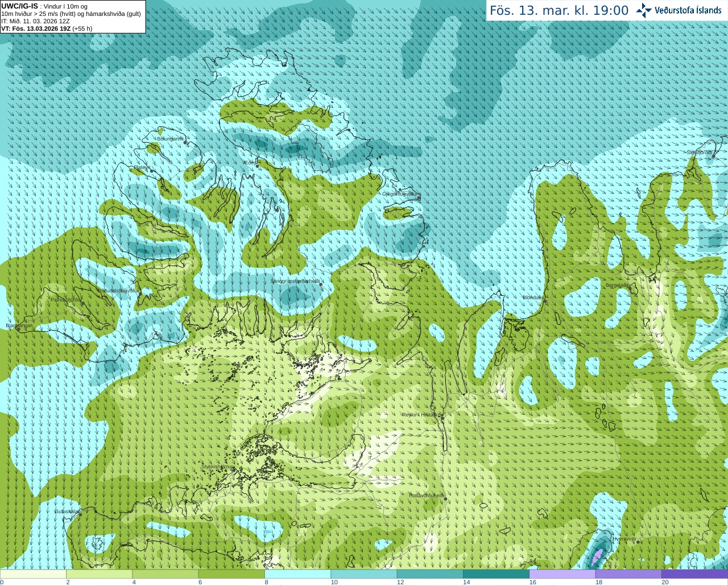Click the Stykkishólmur station label
Screen dimensions: 728x586
point(218,467)
